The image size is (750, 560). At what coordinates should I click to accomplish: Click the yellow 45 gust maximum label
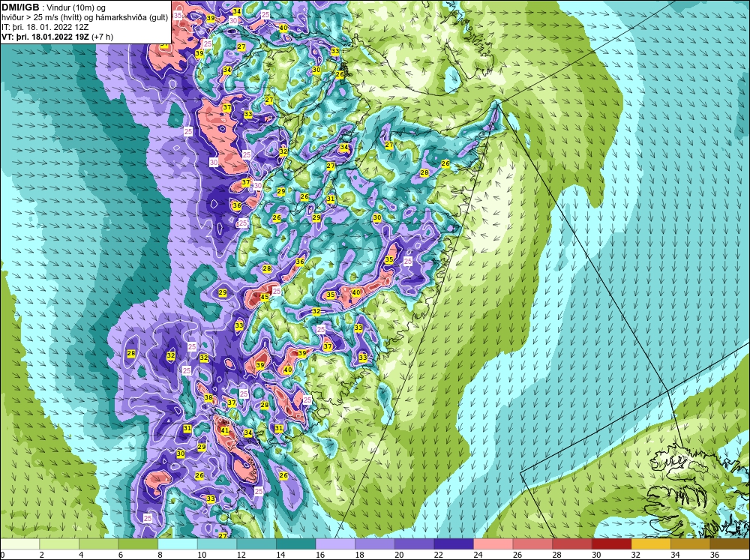[264, 297]
